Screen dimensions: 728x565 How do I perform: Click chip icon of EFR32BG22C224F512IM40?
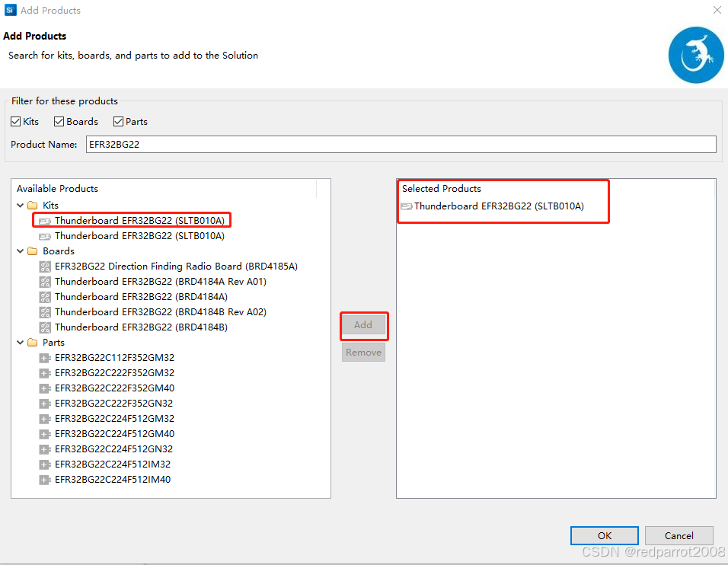click(x=45, y=480)
